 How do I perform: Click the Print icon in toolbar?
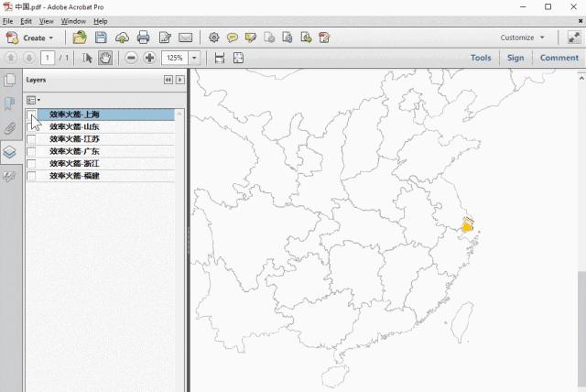click(x=143, y=38)
